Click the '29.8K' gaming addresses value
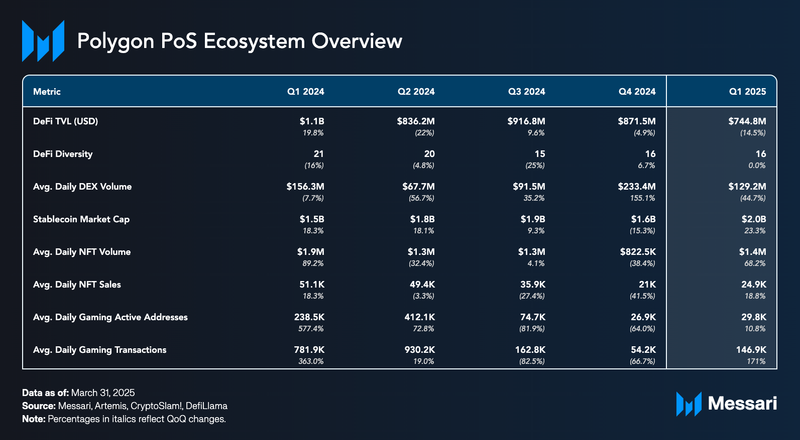Screen dimensions: 800x440 pyautogui.click(x=753, y=317)
